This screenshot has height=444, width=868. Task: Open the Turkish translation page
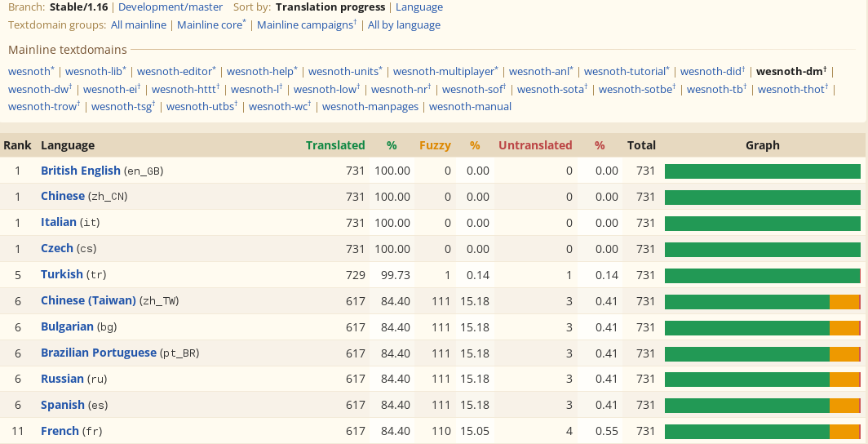click(62, 274)
